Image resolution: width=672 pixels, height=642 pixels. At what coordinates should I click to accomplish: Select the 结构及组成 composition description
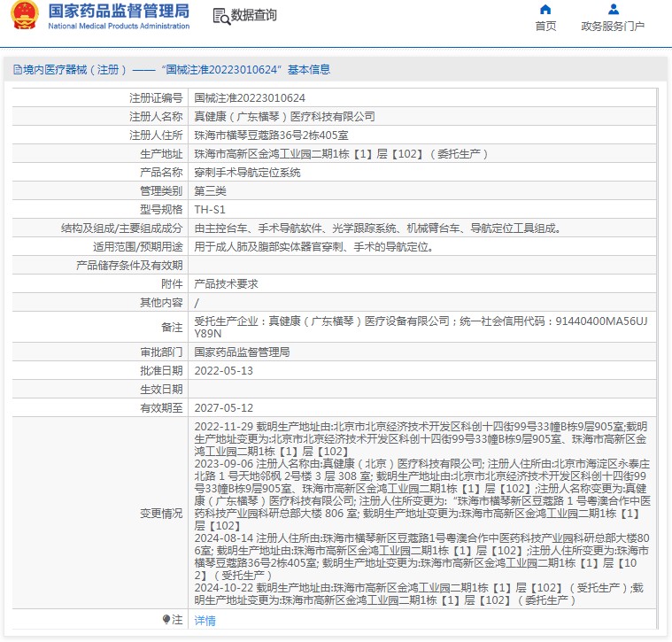tap(377, 228)
